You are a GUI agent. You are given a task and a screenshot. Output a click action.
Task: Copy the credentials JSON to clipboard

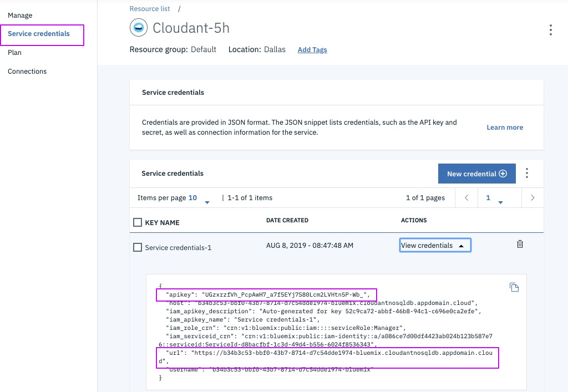pos(514,287)
